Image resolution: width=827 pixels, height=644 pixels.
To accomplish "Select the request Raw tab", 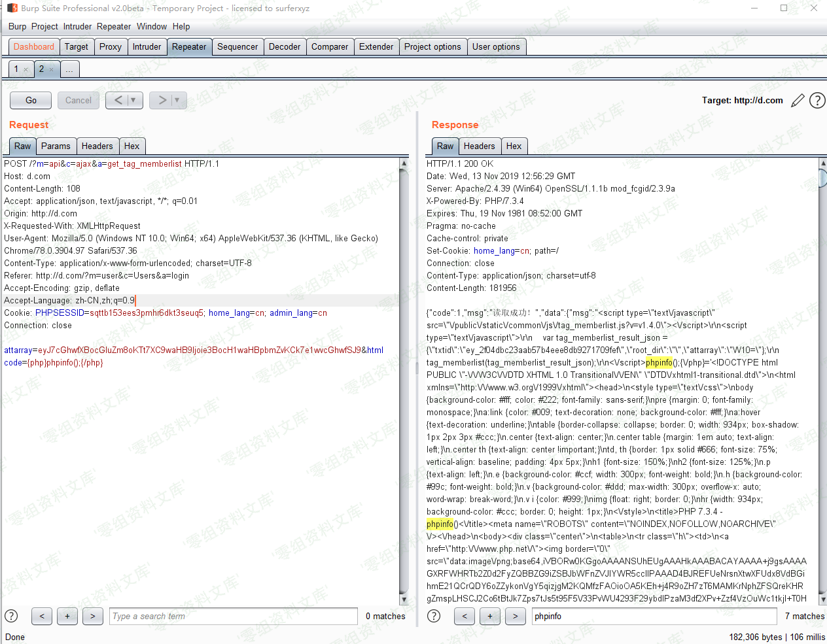I will (23, 146).
